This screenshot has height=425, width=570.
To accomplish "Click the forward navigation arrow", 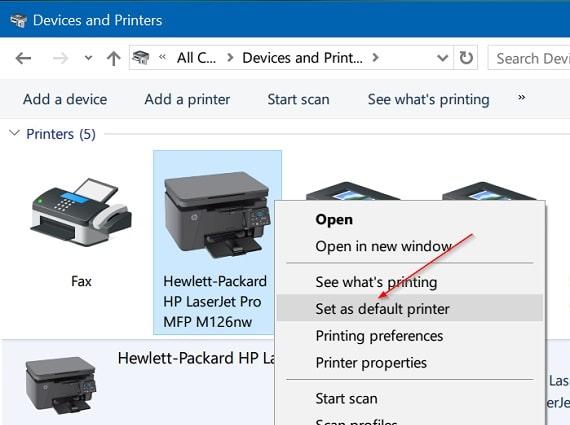I will [x=60, y=58].
